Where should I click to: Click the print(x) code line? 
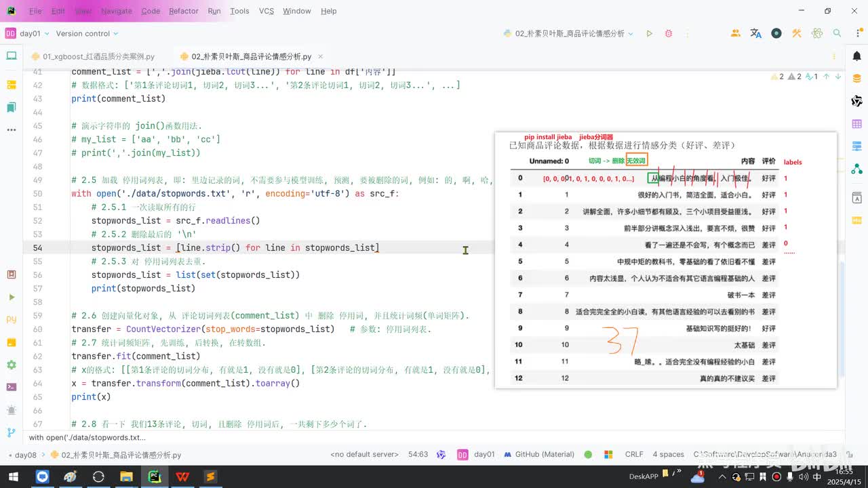point(91,396)
